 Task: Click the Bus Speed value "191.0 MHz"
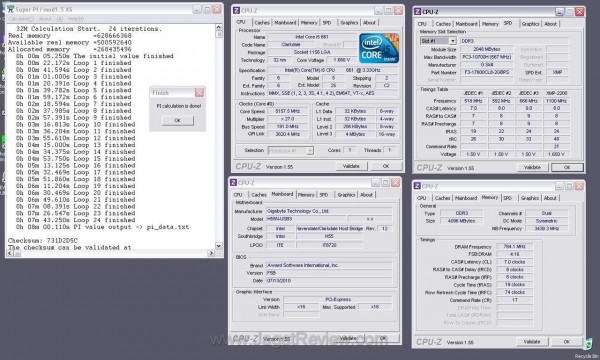point(289,127)
